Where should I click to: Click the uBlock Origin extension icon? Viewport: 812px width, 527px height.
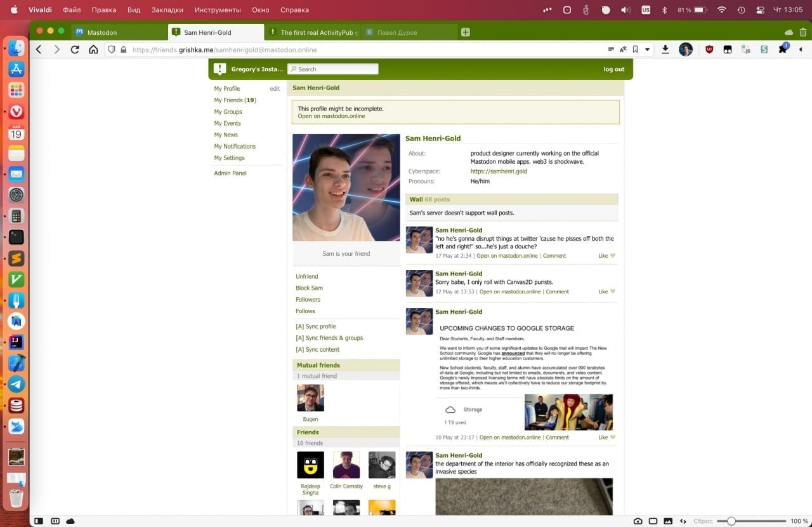click(709, 50)
